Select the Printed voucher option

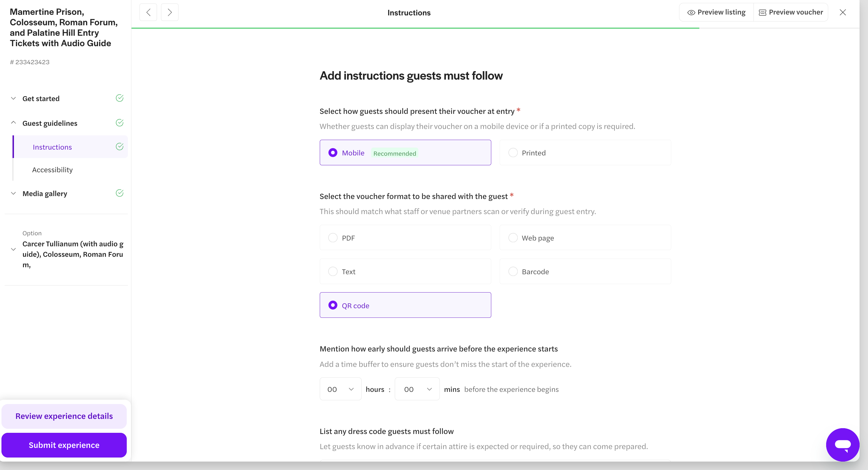click(x=585, y=153)
